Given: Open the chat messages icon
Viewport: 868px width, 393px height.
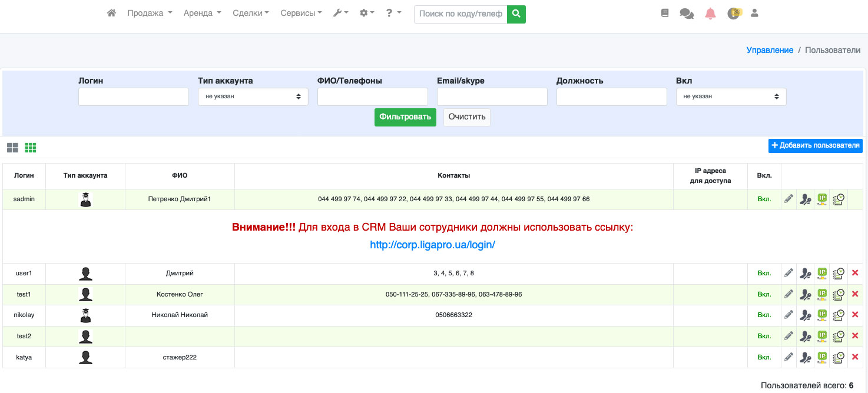Looking at the screenshot, I should [x=687, y=13].
